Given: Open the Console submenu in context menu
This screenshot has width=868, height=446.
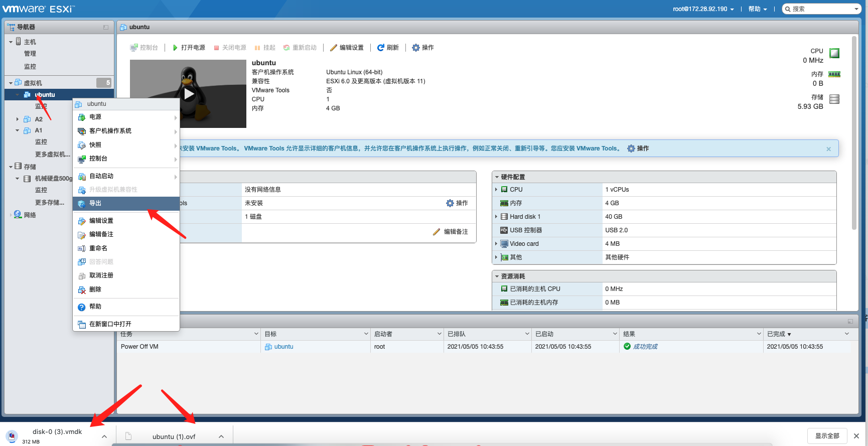Looking at the screenshot, I should click(x=126, y=159).
